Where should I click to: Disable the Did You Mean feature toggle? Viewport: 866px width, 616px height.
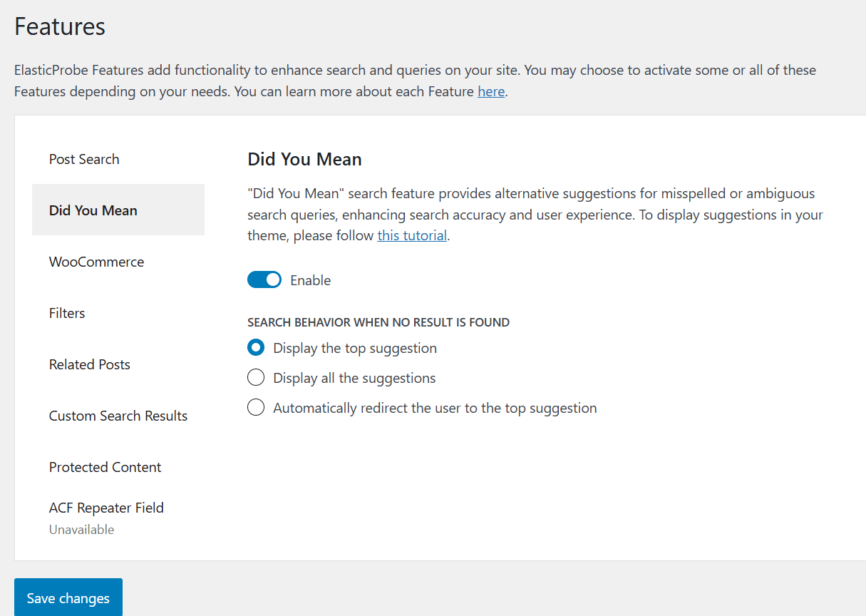tap(264, 279)
